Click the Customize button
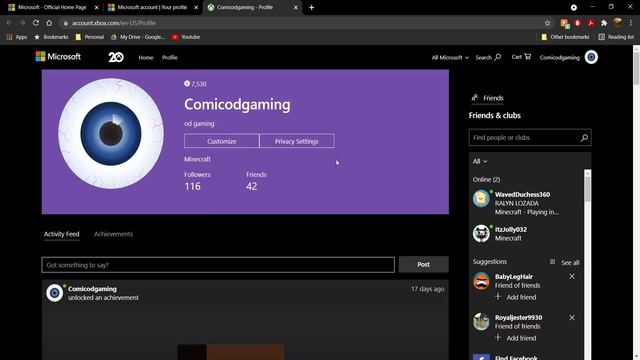640x360 pixels. pos(222,141)
